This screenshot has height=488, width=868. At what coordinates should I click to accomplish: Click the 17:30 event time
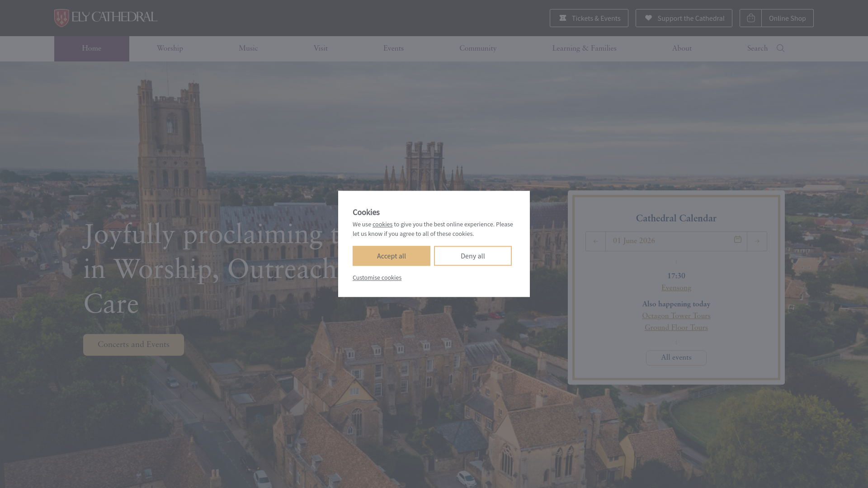point(676,276)
